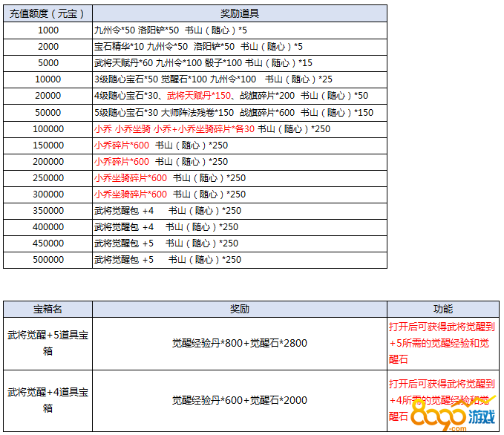Viewport: 504px width, 435px height.
Task: Select the 350000 recharge amount cell
Action: [48, 211]
